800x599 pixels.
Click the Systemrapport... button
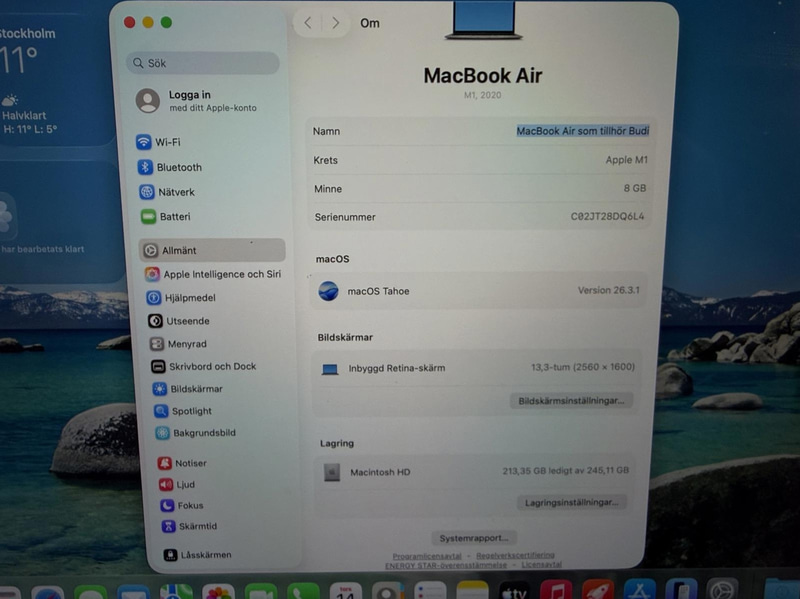(474, 538)
